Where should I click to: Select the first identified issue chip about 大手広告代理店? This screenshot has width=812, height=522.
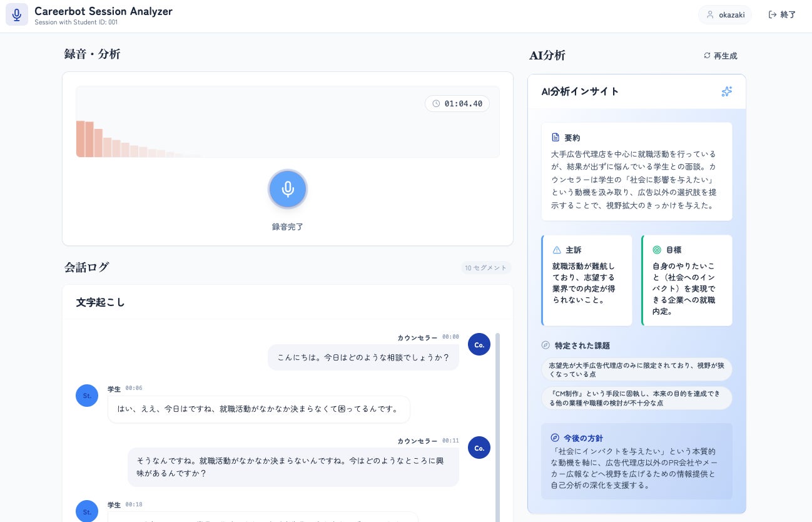coord(637,369)
